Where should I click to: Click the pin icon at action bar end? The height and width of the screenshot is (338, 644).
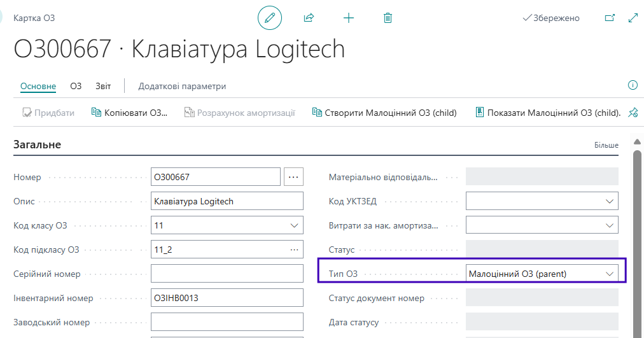pyautogui.click(x=633, y=113)
